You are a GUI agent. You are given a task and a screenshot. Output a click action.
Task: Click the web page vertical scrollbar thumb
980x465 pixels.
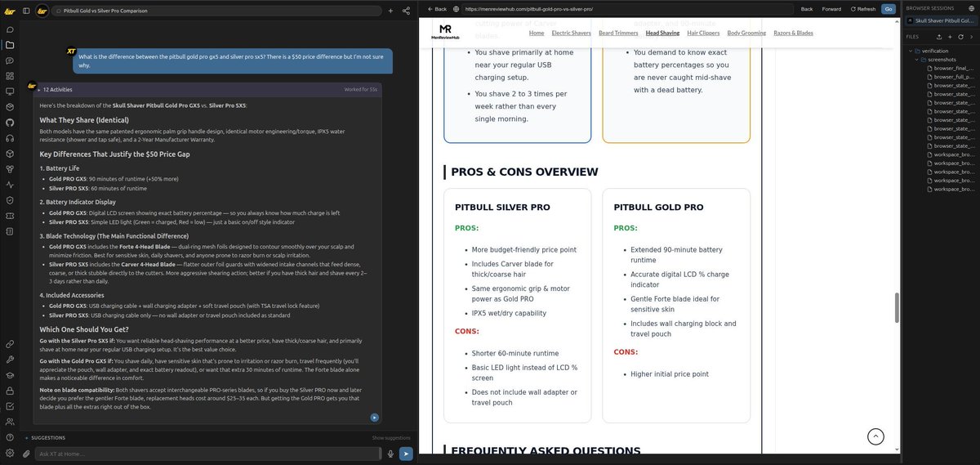click(898, 307)
